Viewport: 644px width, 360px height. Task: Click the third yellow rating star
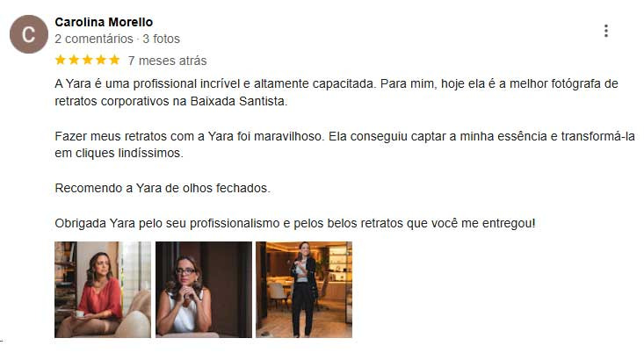(x=88, y=60)
